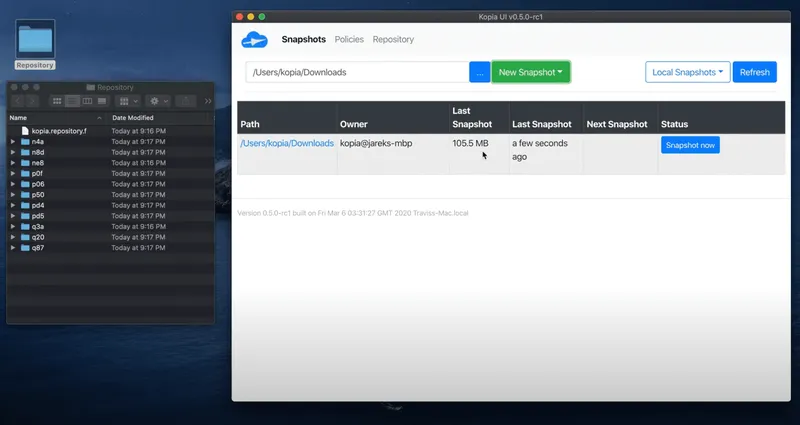Viewport: 800px width, 425px height.
Task: Close the Kopia UI window
Action: click(x=239, y=17)
